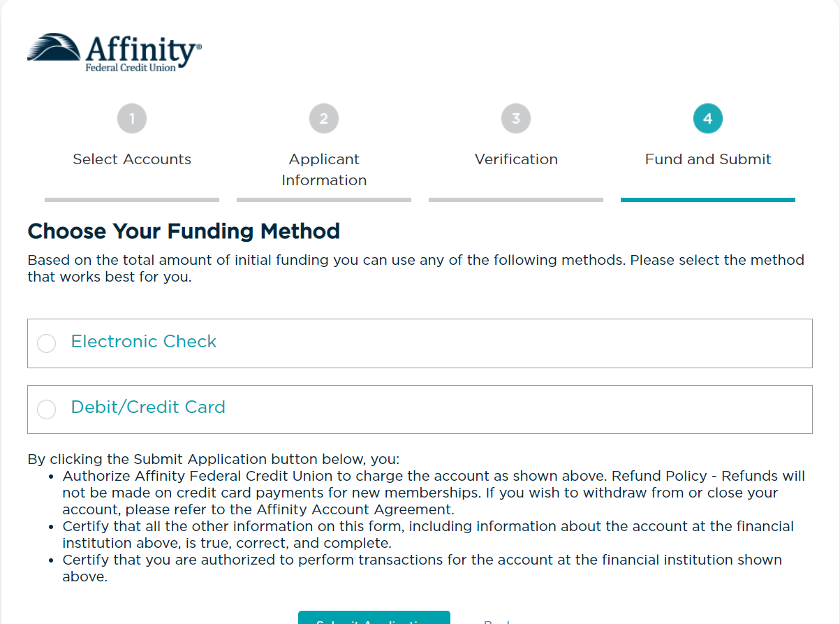The image size is (840, 624).
Task: Select the Electronic Check radio button
Action: pos(47,343)
